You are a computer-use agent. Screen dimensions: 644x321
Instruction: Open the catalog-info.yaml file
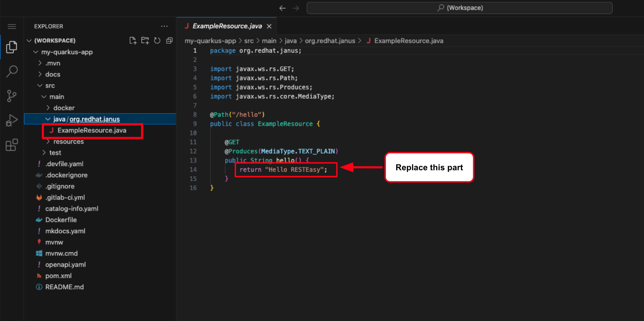[71, 208]
